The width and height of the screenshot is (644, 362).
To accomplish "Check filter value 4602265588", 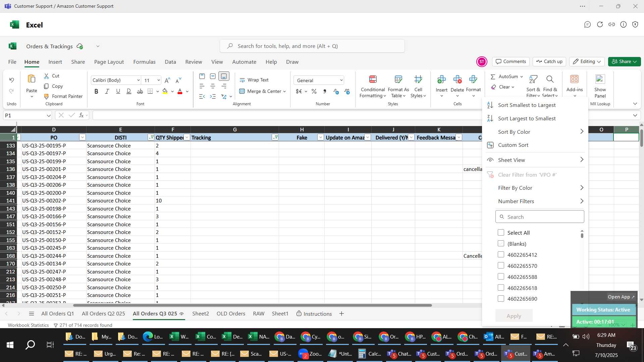I will [x=501, y=277].
